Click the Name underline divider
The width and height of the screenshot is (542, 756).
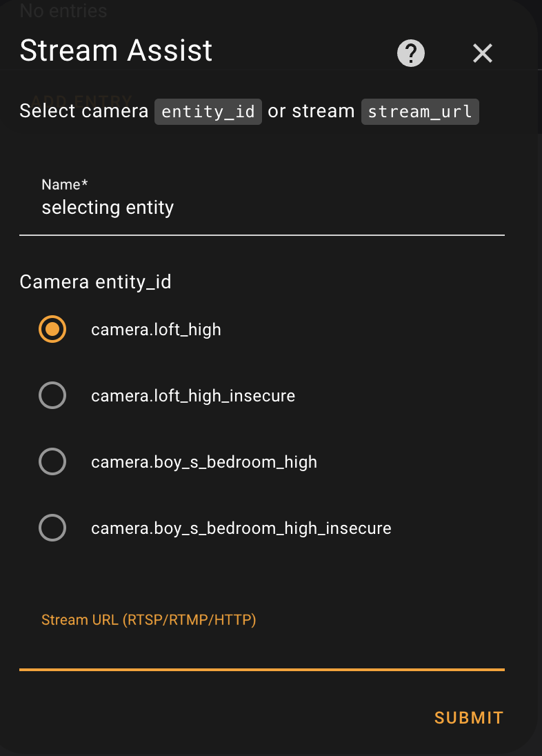tap(262, 235)
